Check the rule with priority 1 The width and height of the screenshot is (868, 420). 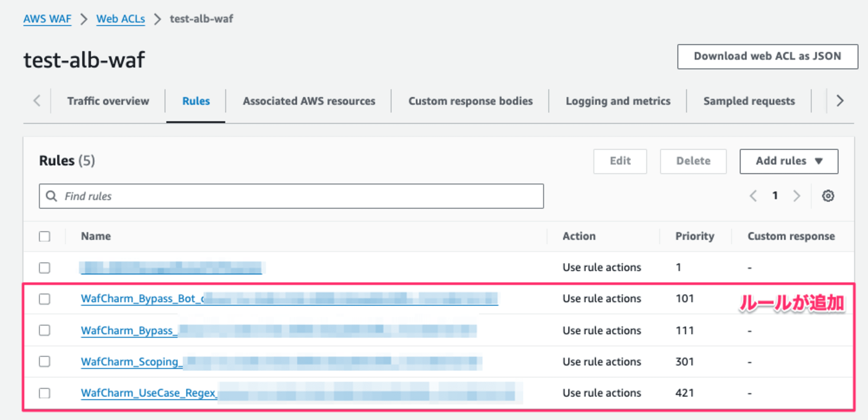point(44,268)
